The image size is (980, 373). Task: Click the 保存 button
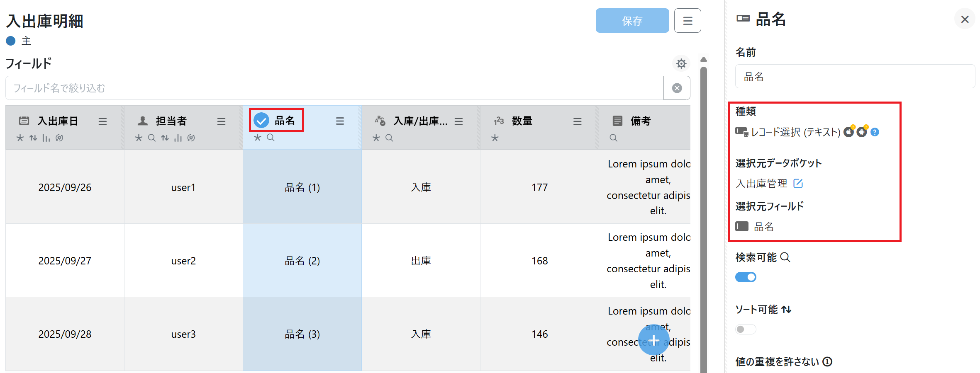(x=632, y=21)
